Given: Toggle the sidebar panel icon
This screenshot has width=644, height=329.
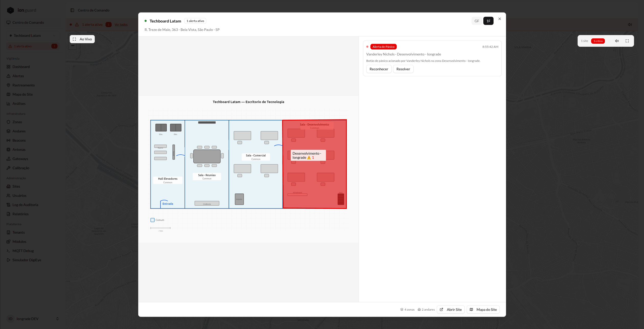Looking at the screenshot, I should pyautogui.click(x=72, y=10).
